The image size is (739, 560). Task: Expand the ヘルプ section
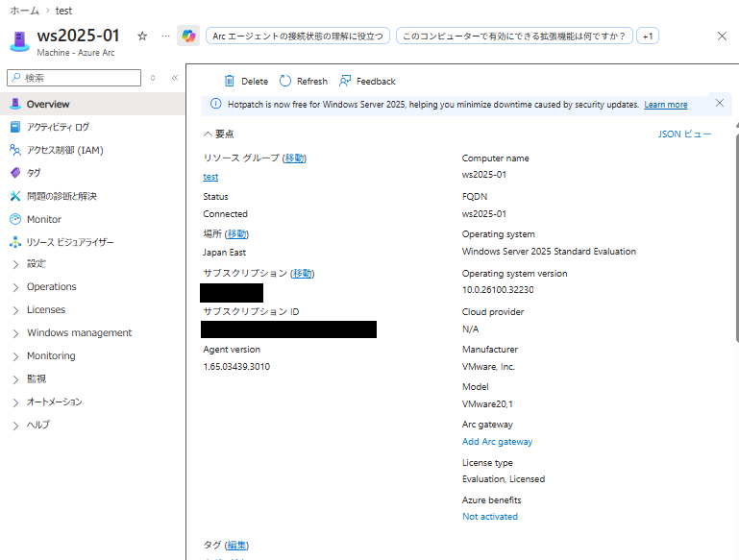click(16, 426)
